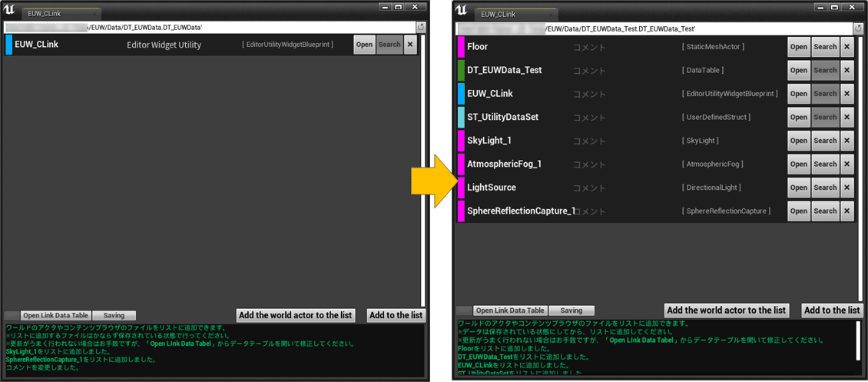The width and height of the screenshot is (868, 382).
Task: Remove the SkyLight_1 row
Action: [847, 141]
